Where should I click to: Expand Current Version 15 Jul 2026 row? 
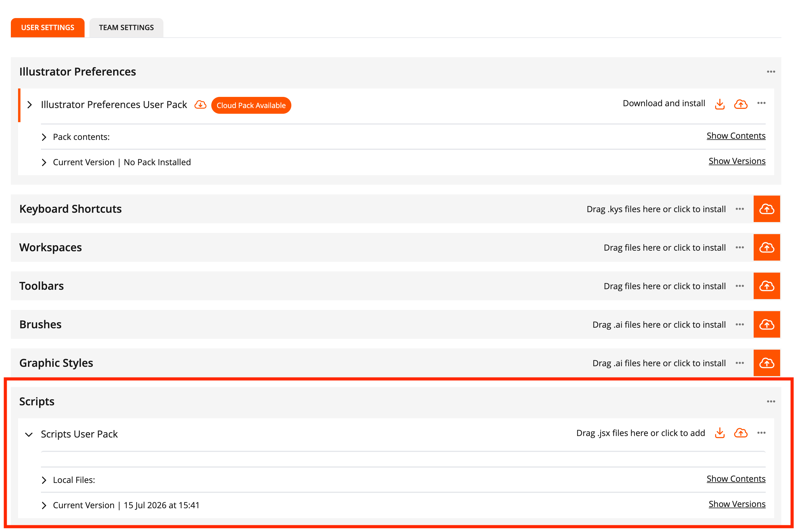[44, 506]
